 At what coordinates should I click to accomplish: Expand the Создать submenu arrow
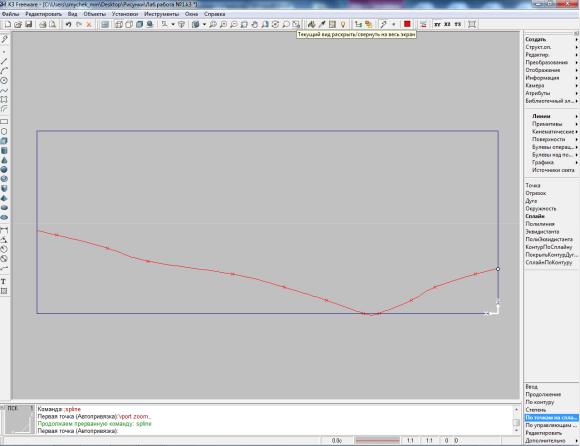[x=576, y=39]
